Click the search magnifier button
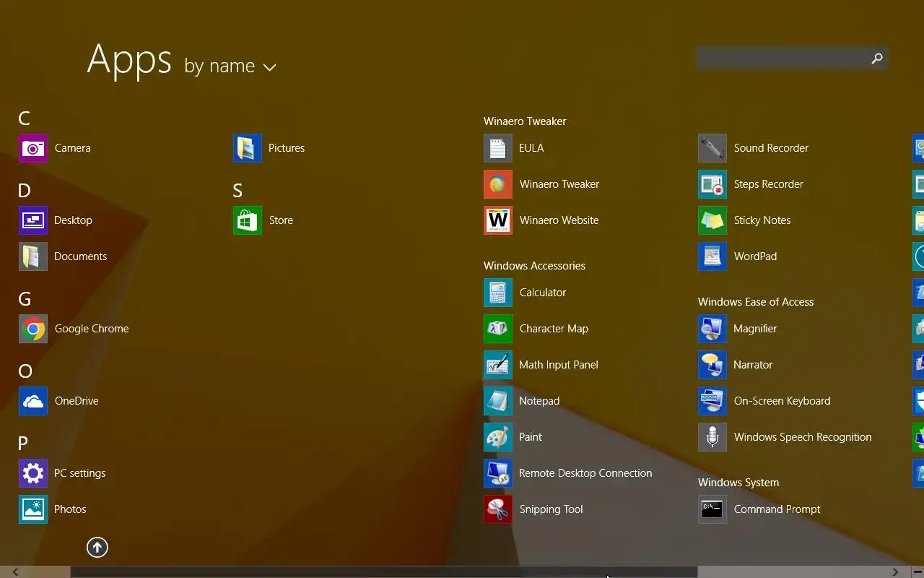This screenshot has height=578, width=924. (x=877, y=59)
